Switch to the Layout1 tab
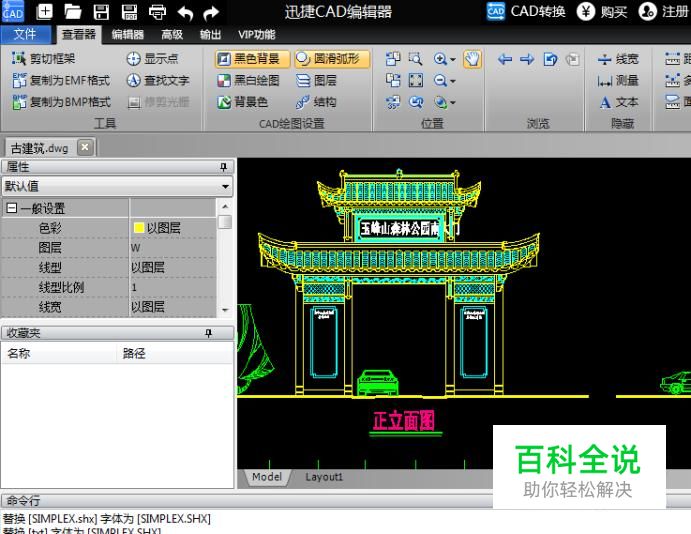The height and width of the screenshot is (534, 691). point(324,477)
